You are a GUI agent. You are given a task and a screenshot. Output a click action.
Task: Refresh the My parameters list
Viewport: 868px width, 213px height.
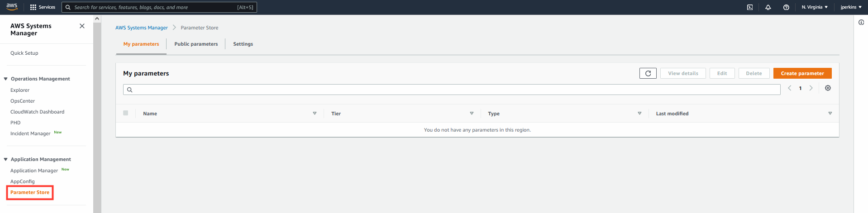pos(648,73)
